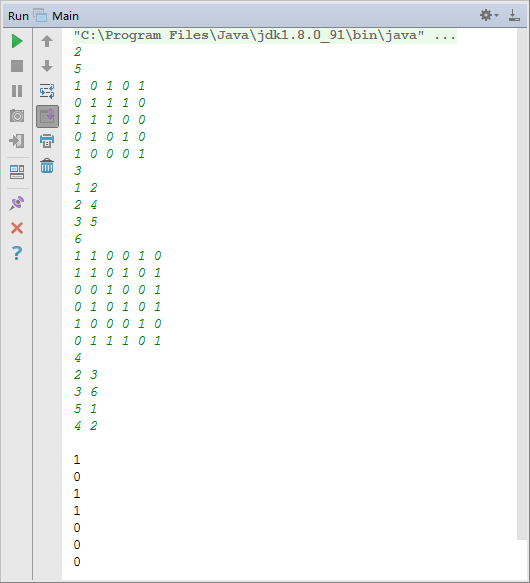Pin the Run tab

(x=17, y=203)
